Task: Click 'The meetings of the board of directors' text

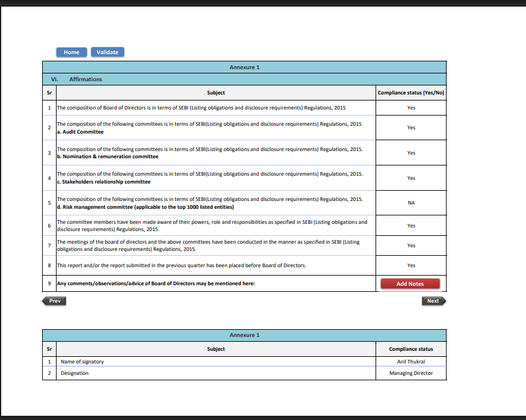Action: (208, 246)
